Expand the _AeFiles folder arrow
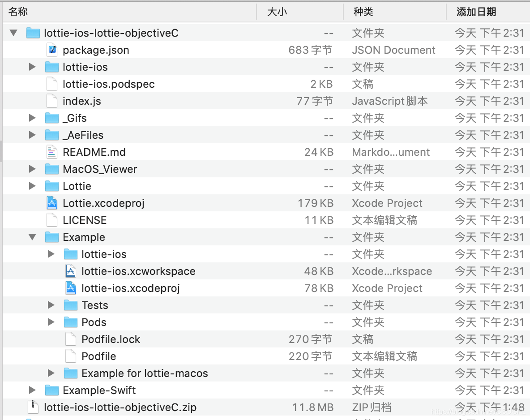Image resolution: width=530 pixels, height=420 pixels. (x=32, y=135)
